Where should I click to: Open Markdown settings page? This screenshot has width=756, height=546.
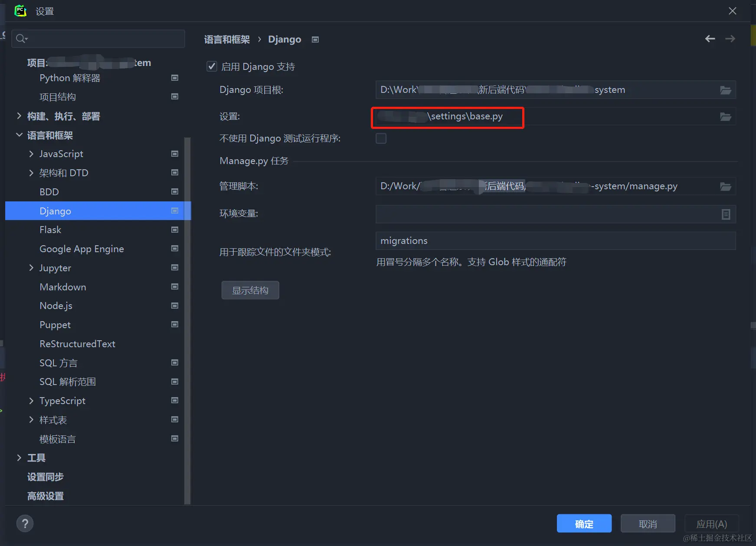[x=63, y=287]
